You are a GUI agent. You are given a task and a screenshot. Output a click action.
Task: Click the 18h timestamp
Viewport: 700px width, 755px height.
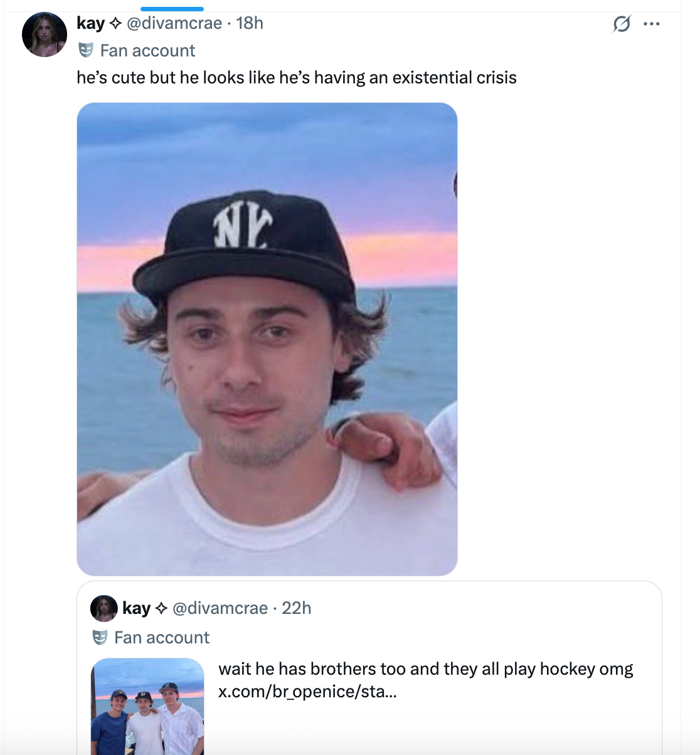tap(250, 23)
